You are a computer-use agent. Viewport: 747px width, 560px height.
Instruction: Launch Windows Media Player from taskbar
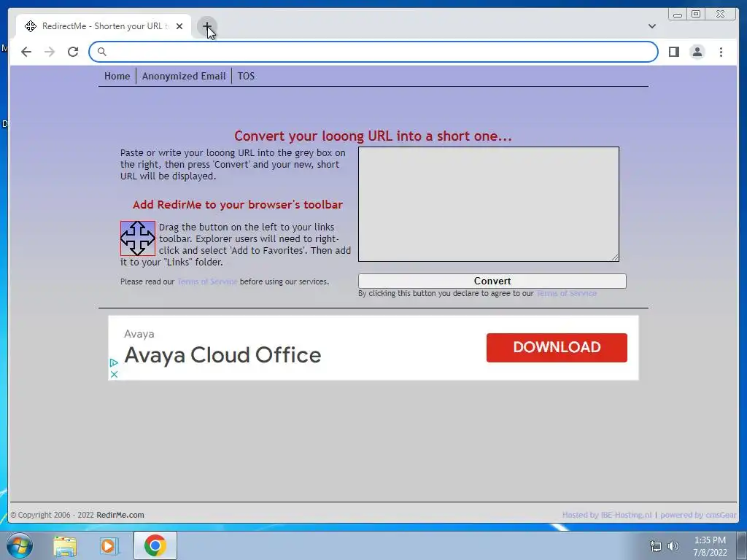pyautogui.click(x=109, y=545)
